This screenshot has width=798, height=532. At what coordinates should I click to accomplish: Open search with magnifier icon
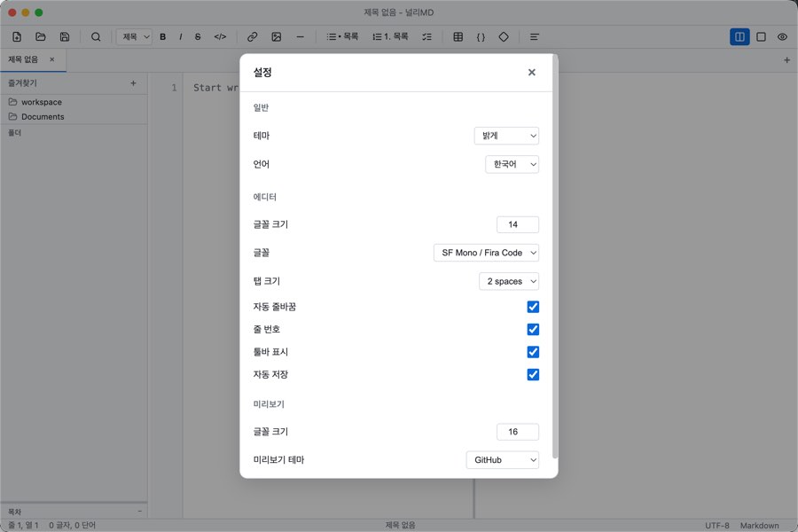tap(96, 36)
